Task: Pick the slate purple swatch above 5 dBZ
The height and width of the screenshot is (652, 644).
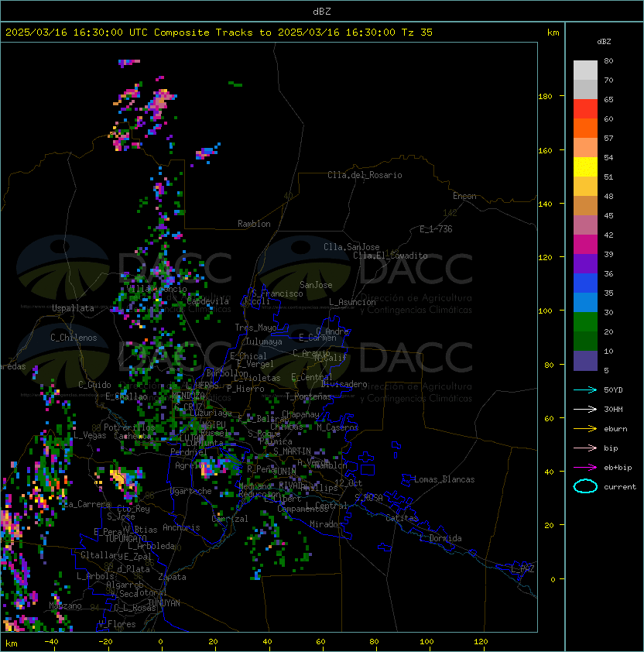Action: (x=585, y=361)
